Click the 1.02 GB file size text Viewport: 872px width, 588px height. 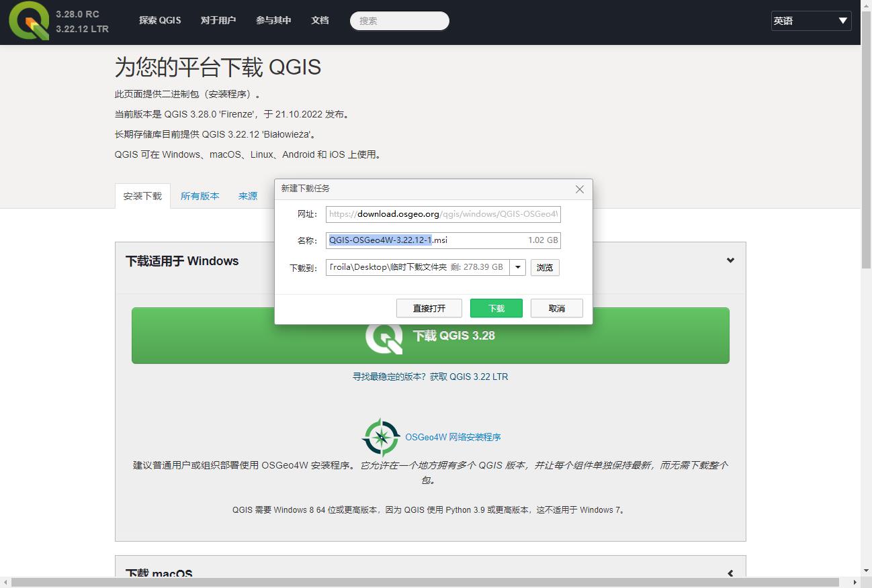(x=543, y=240)
